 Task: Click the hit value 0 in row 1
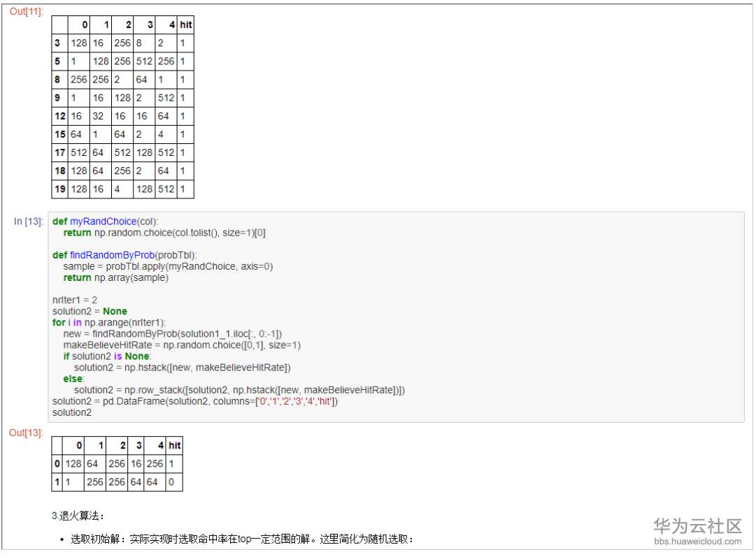point(172,481)
